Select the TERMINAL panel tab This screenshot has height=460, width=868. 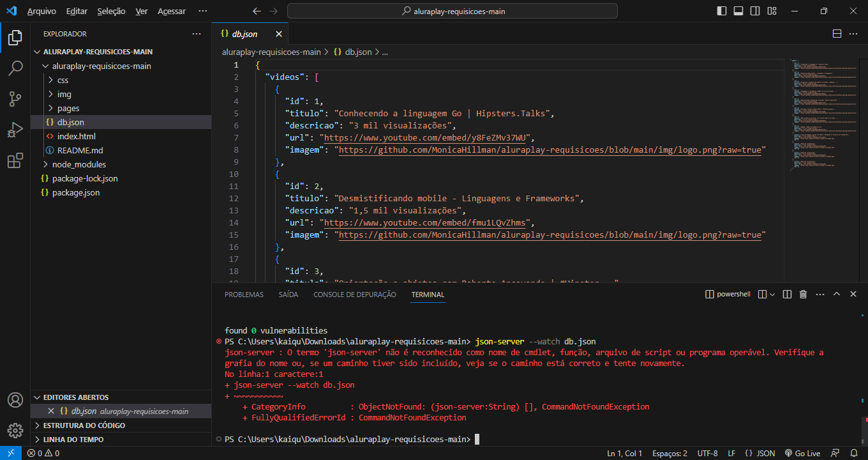428,295
